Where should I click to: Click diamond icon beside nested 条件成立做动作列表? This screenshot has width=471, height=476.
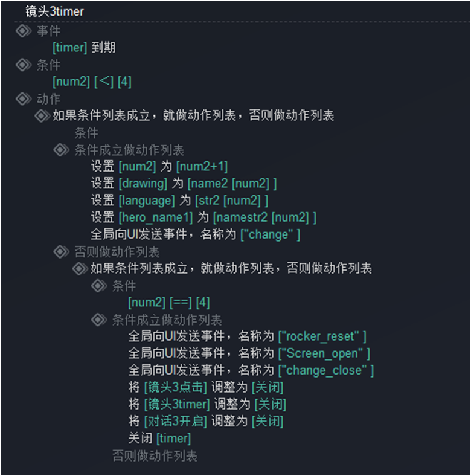98,320
